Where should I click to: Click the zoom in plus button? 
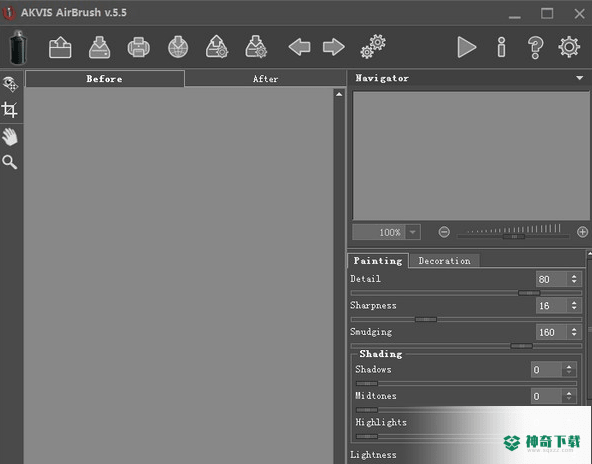point(582,232)
